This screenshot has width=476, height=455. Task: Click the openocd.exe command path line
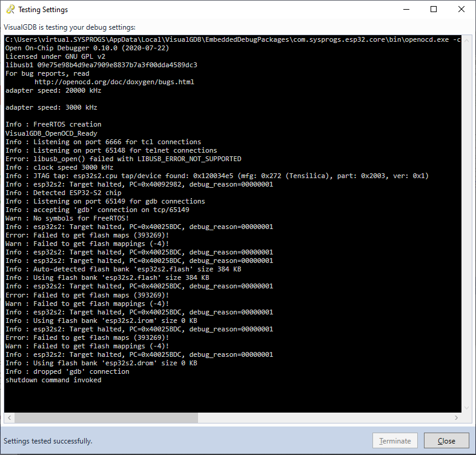233,39
